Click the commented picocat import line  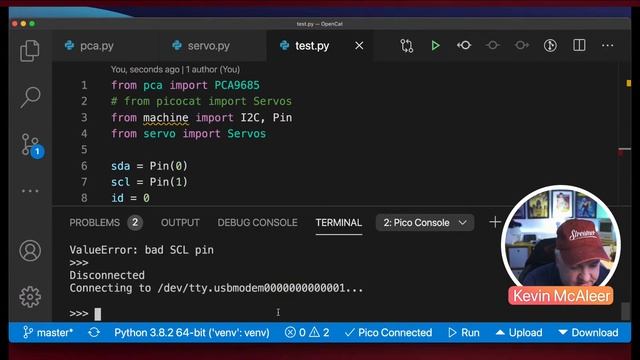201,101
